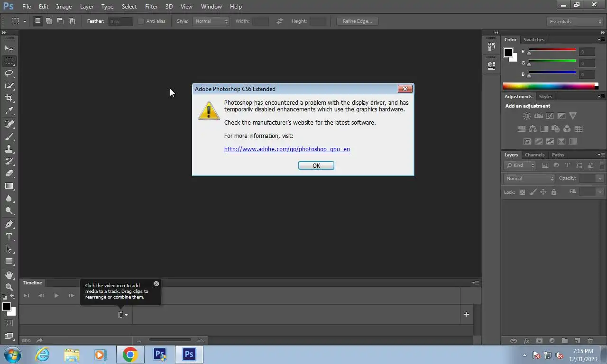Open the timeline video icon dropdown

123,315
